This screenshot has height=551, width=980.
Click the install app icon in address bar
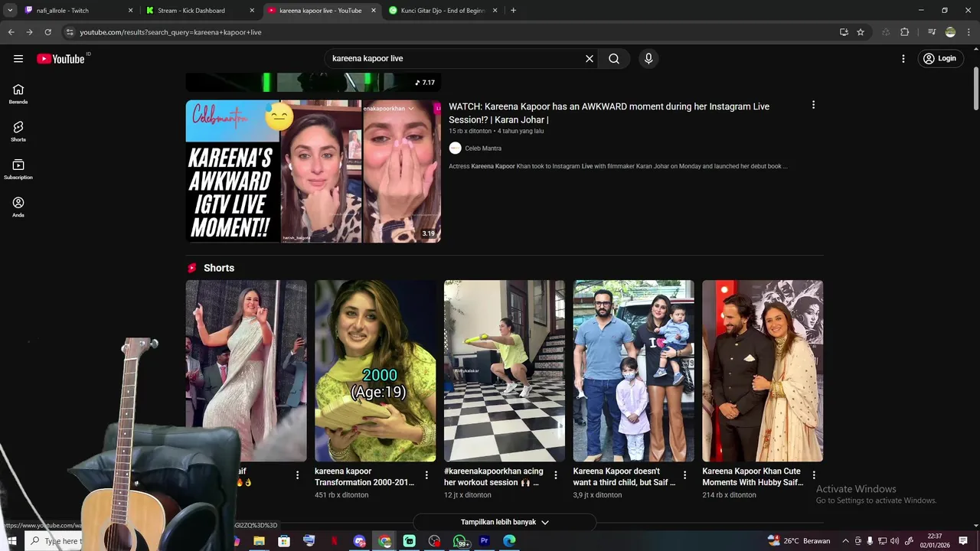(844, 32)
